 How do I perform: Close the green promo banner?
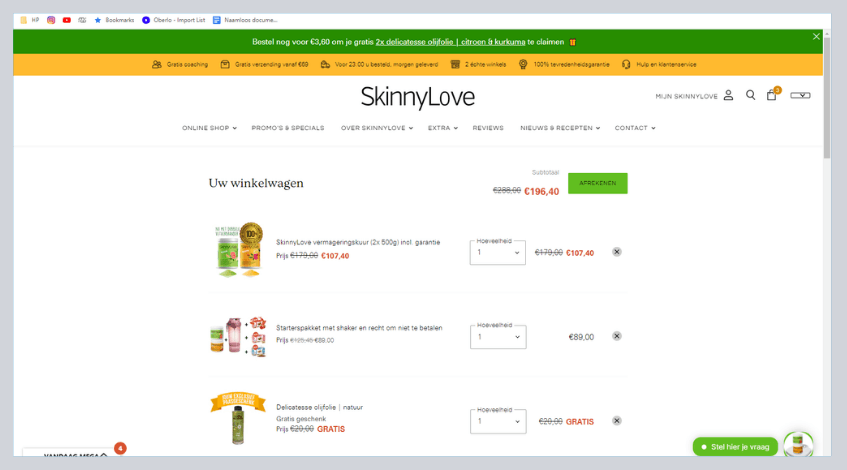pos(816,36)
